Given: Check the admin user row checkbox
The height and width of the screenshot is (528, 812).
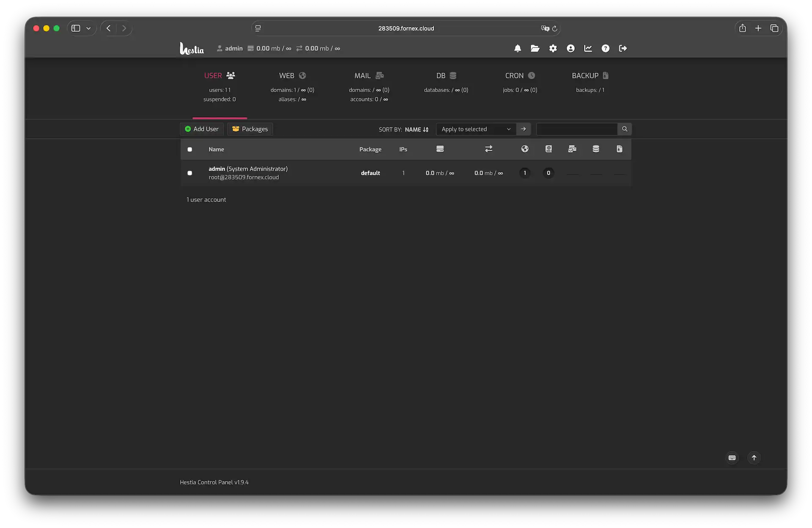Looking at the screenshot, I should (x=190, y=173).
